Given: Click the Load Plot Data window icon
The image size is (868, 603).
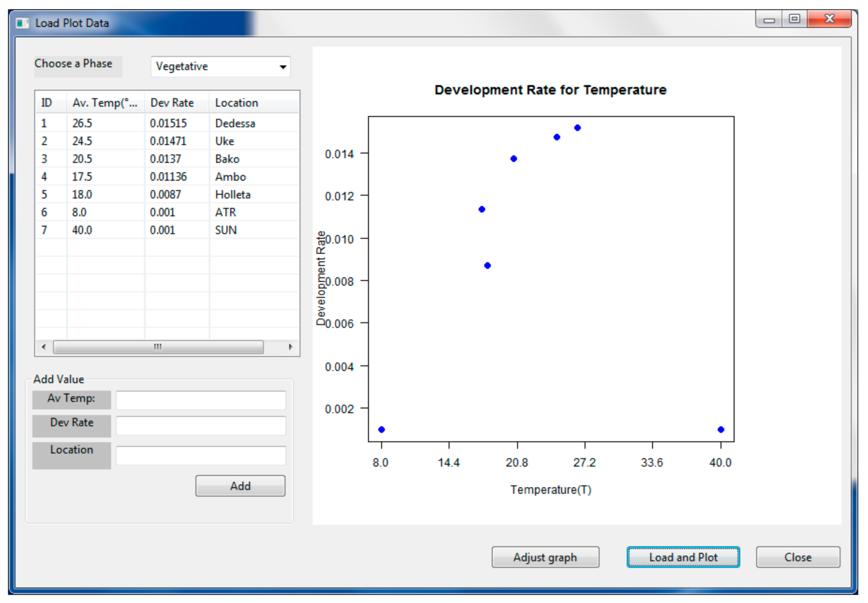Looking at the screenshot, I should tap(22, 23).
